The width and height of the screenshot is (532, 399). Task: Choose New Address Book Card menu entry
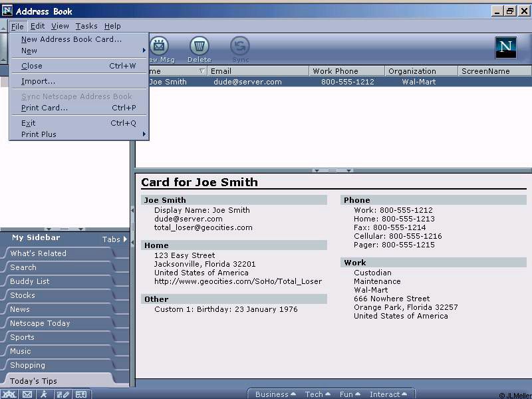point(79,39)
